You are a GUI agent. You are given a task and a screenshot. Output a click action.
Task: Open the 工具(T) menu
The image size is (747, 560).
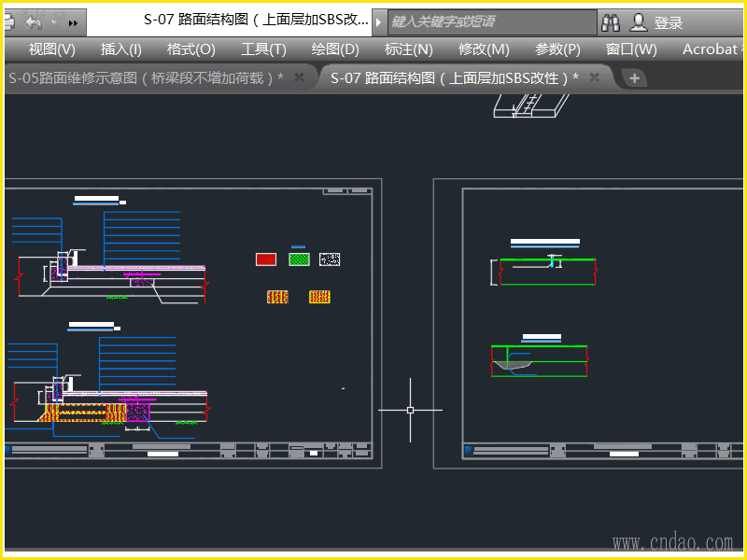[263, 49]
